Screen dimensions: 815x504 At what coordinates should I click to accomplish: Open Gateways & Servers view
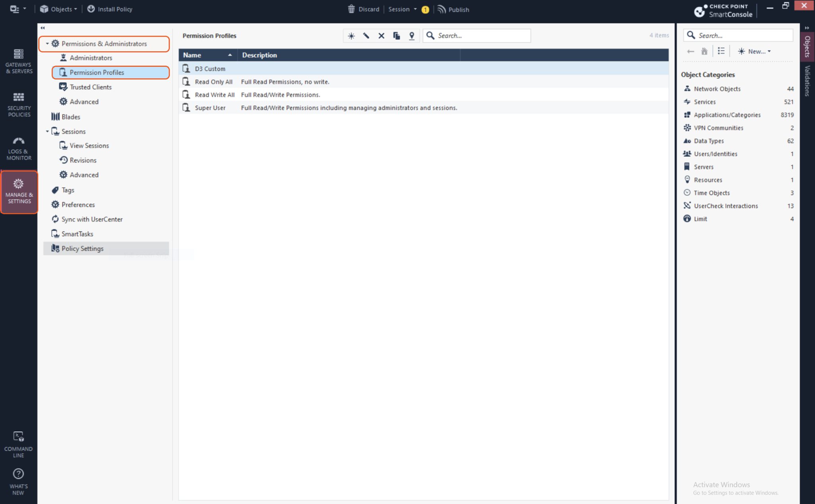tap(19, 61)
